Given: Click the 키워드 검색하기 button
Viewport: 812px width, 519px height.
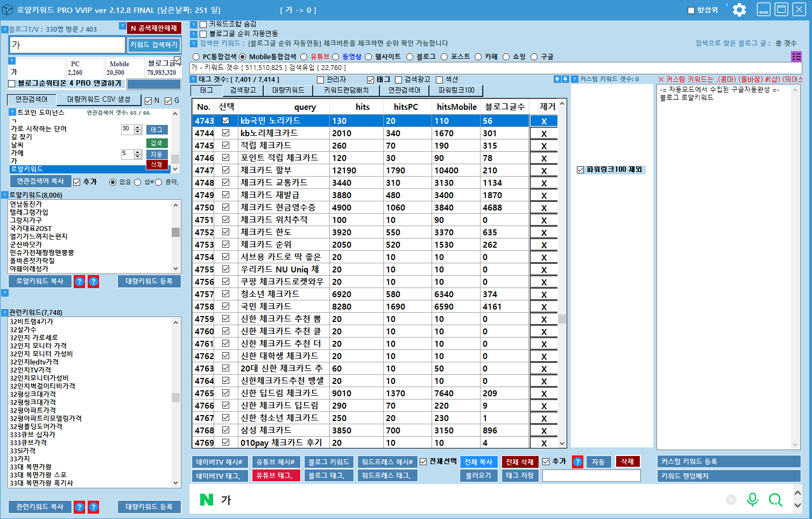Looking at the screenshot, I should coord(153,45).
